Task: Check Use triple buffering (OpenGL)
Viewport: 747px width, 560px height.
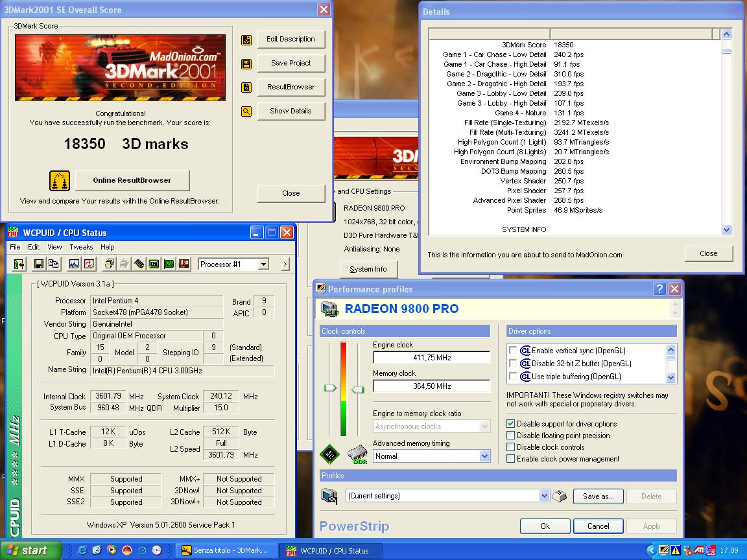Action: (513, 376)
